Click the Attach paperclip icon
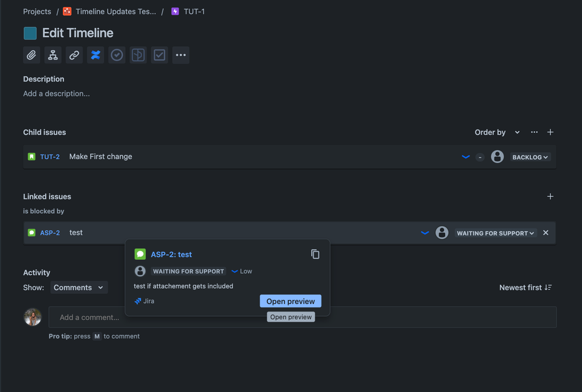 point(31,55)
